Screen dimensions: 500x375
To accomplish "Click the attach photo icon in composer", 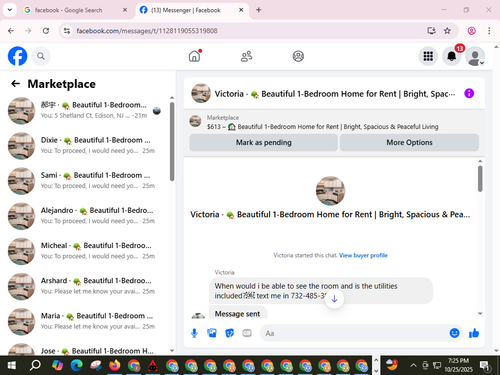I will point(212,333).
